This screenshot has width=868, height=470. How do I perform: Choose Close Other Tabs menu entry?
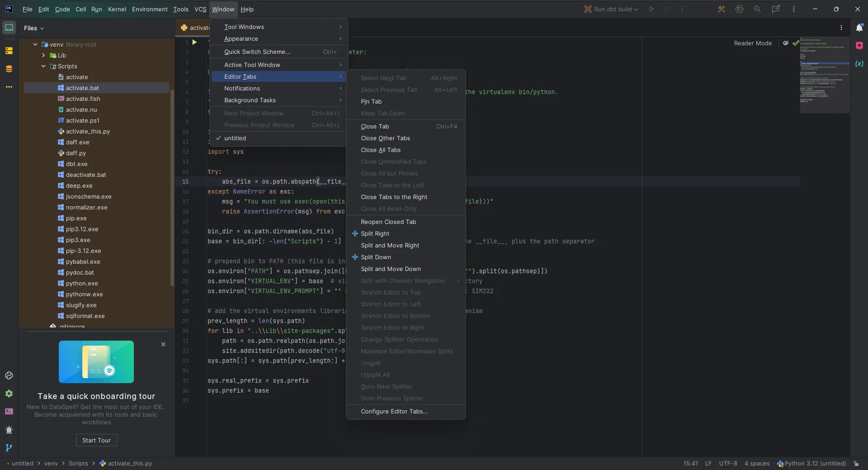(x=385, y=138)
